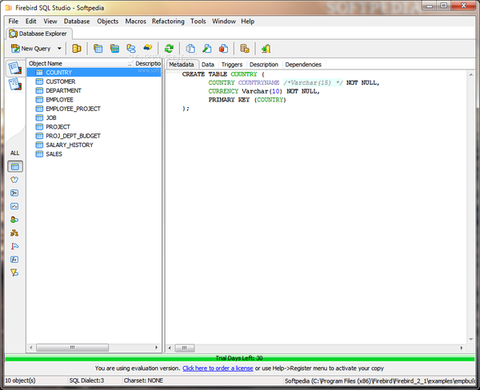The height and width of the screenshot is (390, 480).
Task: Click the database cylinders toolbar icon
Action: point(77,49)
